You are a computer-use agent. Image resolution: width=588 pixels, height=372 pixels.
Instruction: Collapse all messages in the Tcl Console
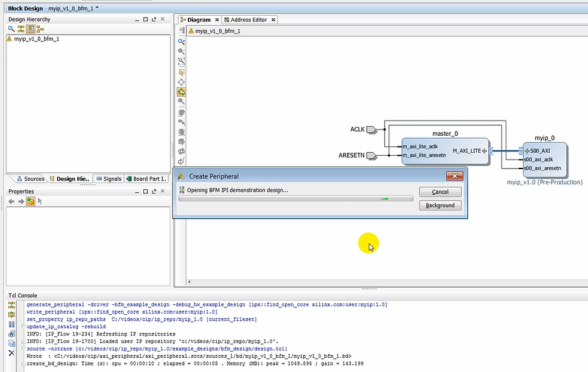pos(11,305)
